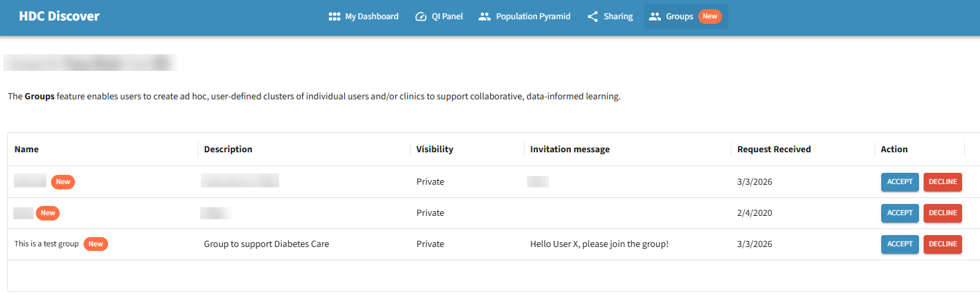The width and height of the screenshot is (980, 296).
Task: Click the My Dashboard grid icon
Action: [334, 17]
